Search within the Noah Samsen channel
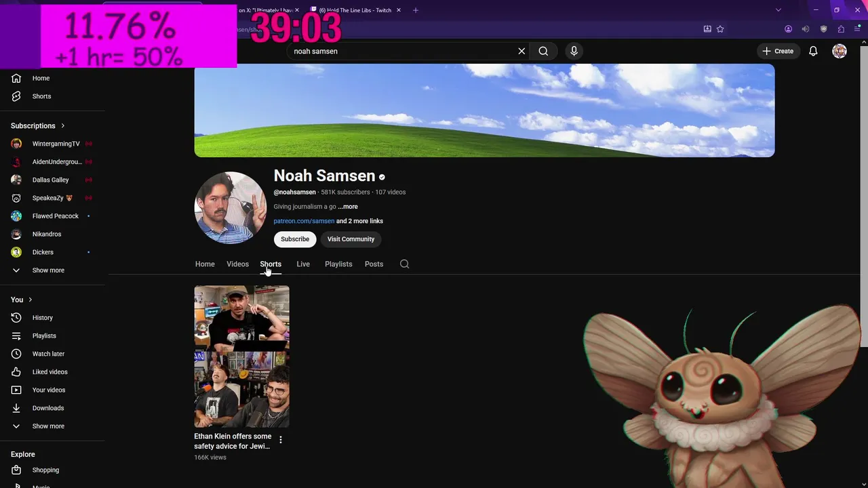Screen dimensions: 868x488 coord(404,264)
